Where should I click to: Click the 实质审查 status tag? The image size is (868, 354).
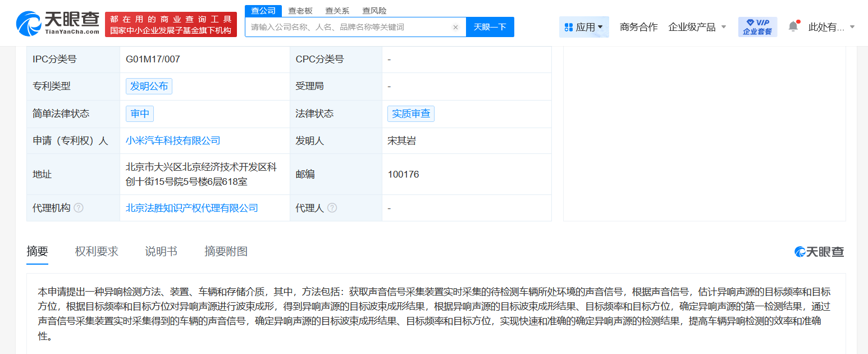click(x=411, y=114)
